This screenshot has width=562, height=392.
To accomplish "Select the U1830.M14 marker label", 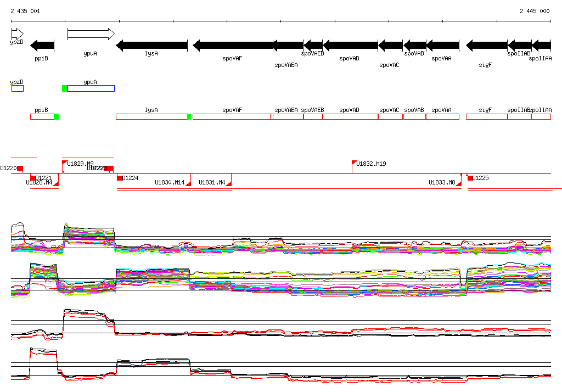I will click(x=170, y=183).
